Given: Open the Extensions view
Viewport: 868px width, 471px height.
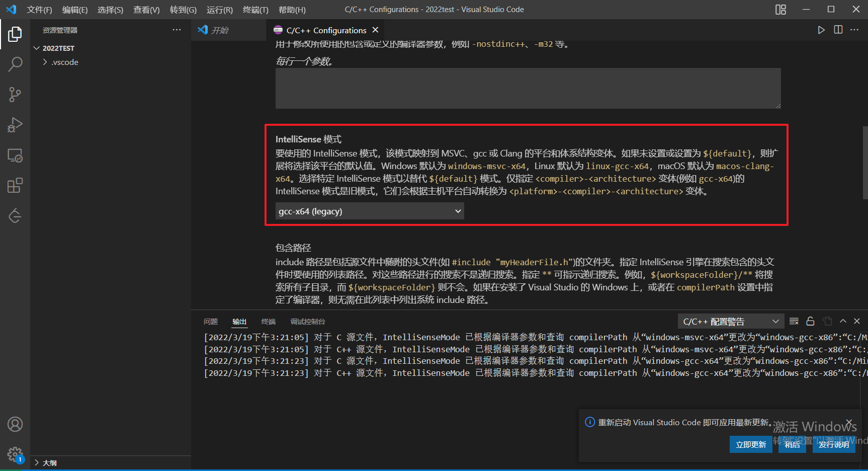Looking at the screenshot, I should click(x=15, y=186).
